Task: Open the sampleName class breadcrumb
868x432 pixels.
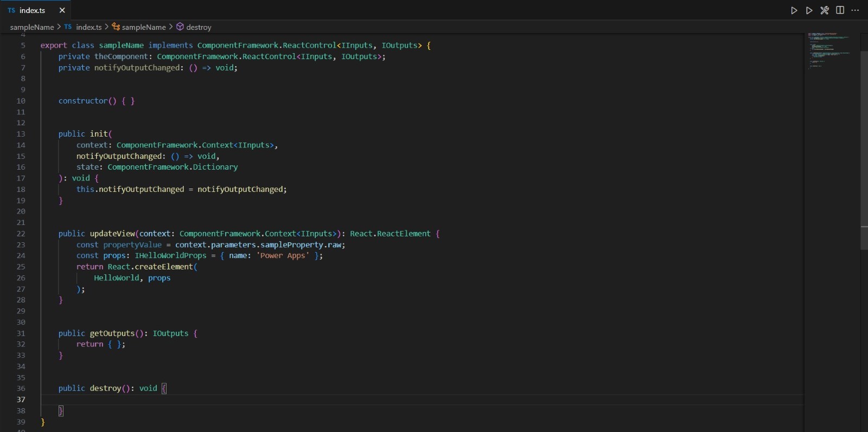Action: point(144,27)
